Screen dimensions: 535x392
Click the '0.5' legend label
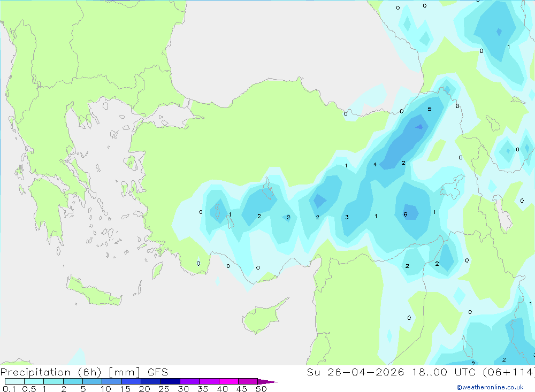29,389
